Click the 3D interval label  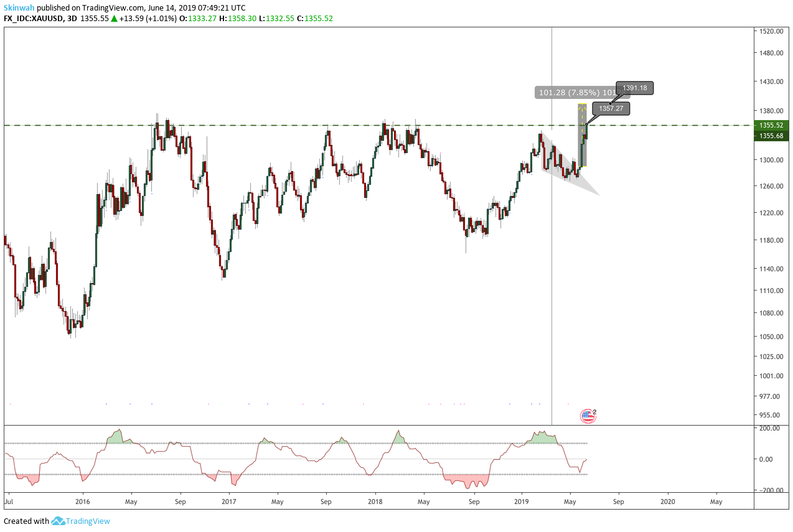[x=73, y=19]
